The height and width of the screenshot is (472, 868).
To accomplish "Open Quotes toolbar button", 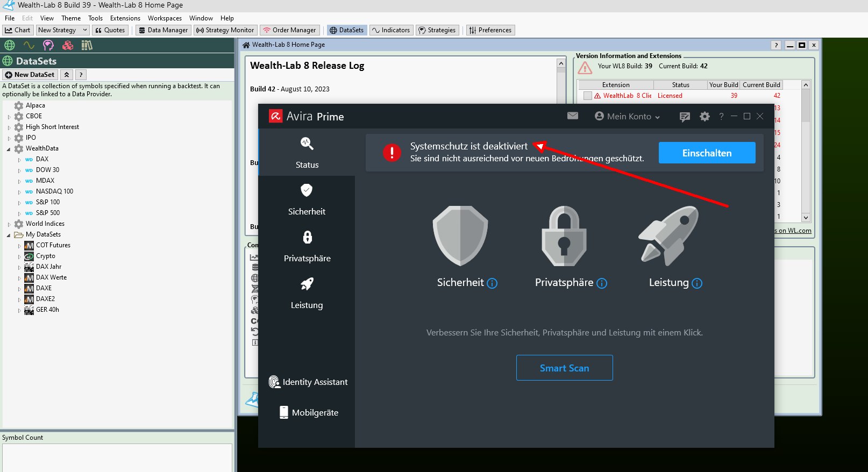I will tap(110, 30).
